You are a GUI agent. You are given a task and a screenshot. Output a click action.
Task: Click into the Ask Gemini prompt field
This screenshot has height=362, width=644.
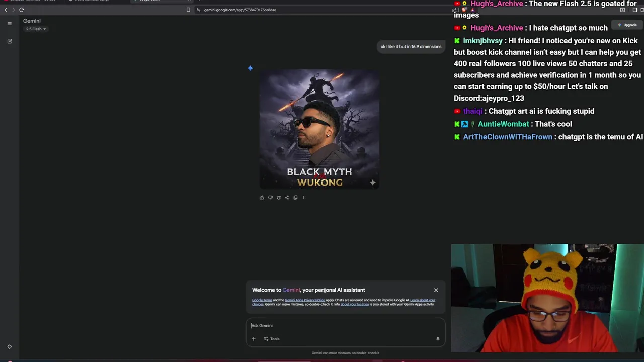346,326
